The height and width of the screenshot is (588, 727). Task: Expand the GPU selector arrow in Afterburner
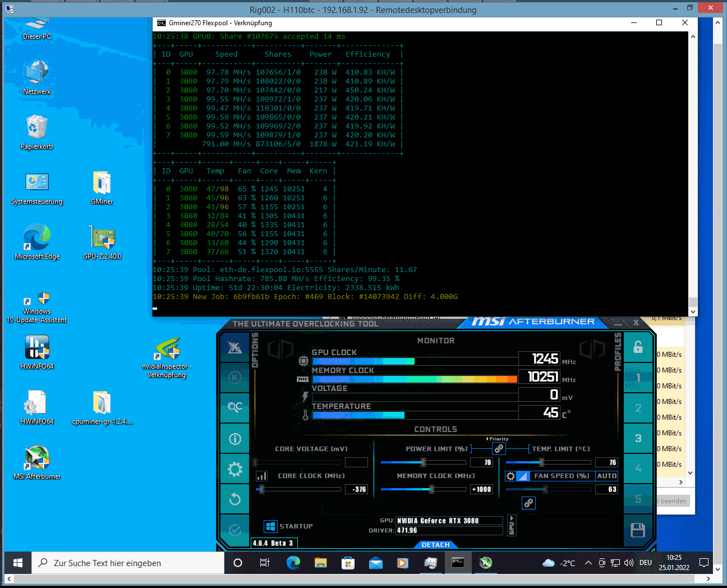pos(511,526)
